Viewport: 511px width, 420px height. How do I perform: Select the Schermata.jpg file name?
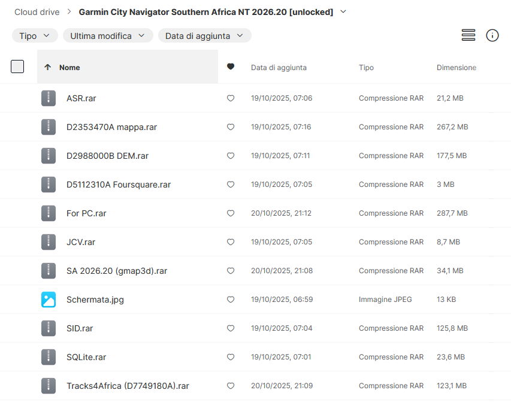95,300
